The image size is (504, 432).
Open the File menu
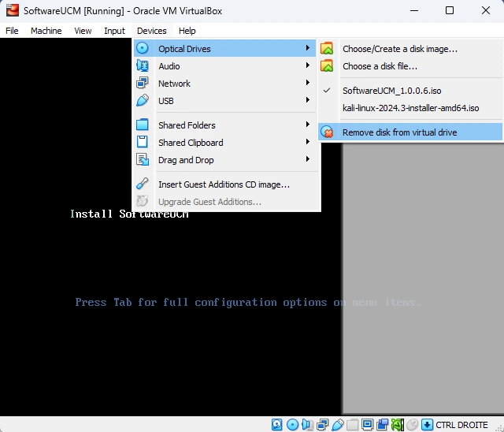click(12, 31)
